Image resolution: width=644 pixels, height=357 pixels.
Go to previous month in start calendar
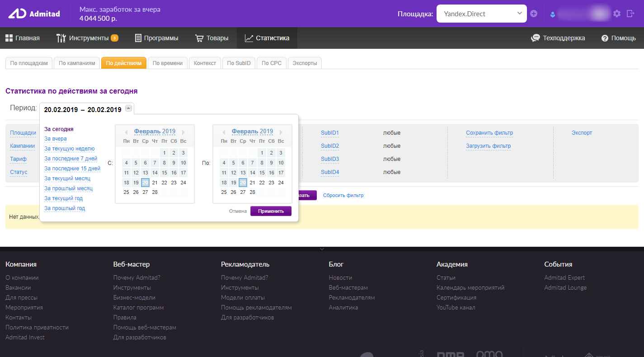pos(126,132)
